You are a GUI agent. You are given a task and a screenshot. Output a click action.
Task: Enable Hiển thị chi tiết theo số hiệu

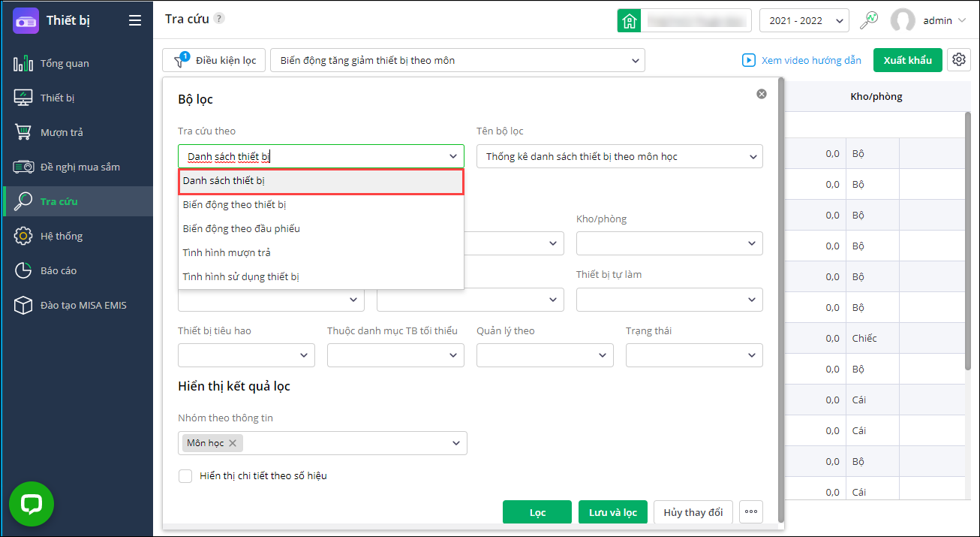185,475
